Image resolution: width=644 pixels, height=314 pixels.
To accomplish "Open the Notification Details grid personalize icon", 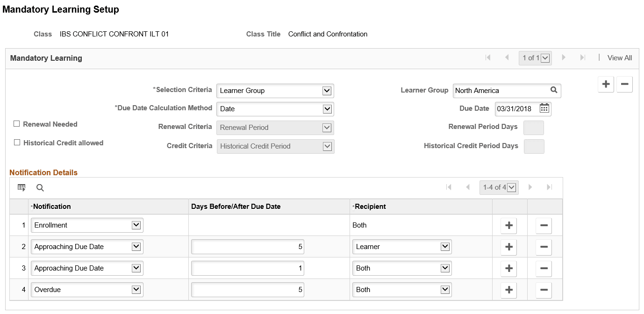I will 21,187.
